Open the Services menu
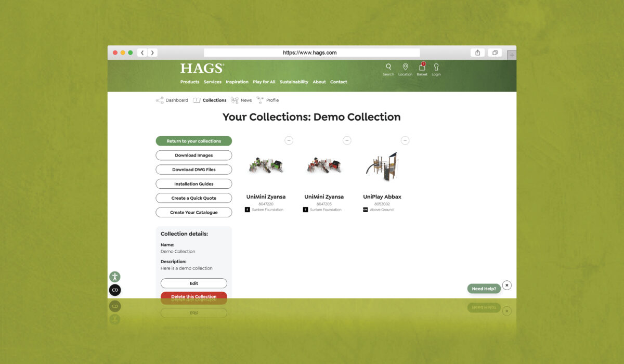This screenshot has height=364, width=624. [x=212, y=82]
